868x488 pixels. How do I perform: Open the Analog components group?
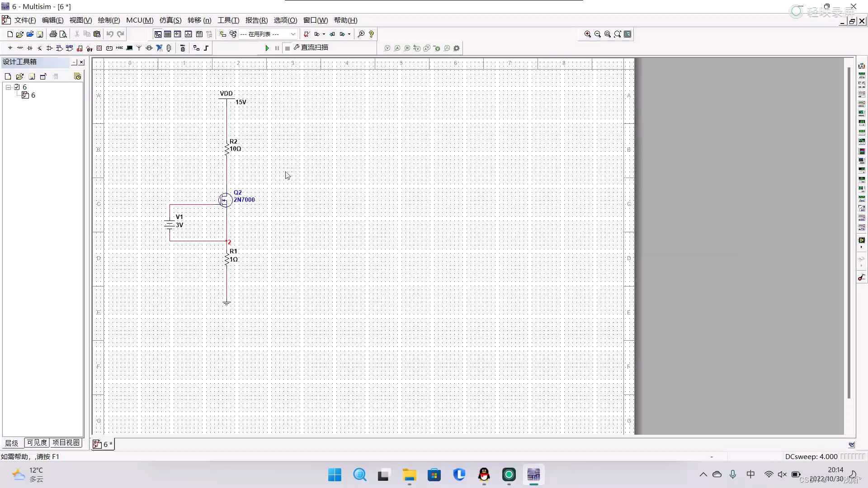tap(50, 48)
